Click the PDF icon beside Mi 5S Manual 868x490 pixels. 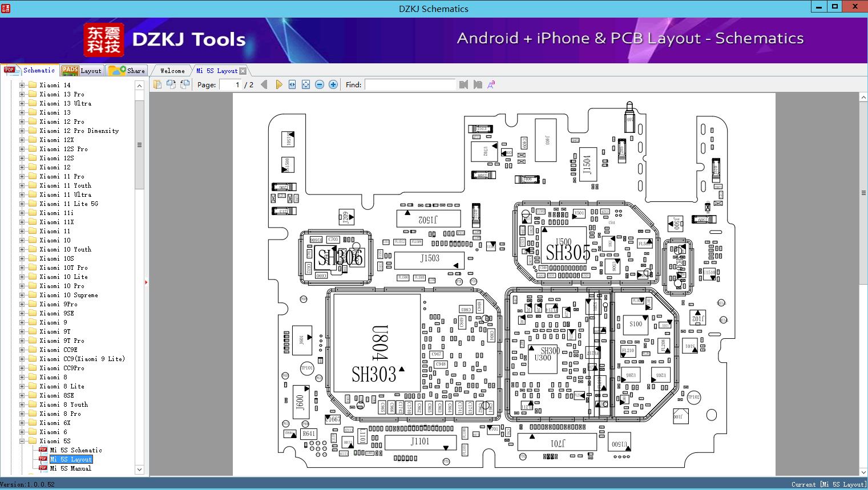pyautogui.click(x=43, y=468)
